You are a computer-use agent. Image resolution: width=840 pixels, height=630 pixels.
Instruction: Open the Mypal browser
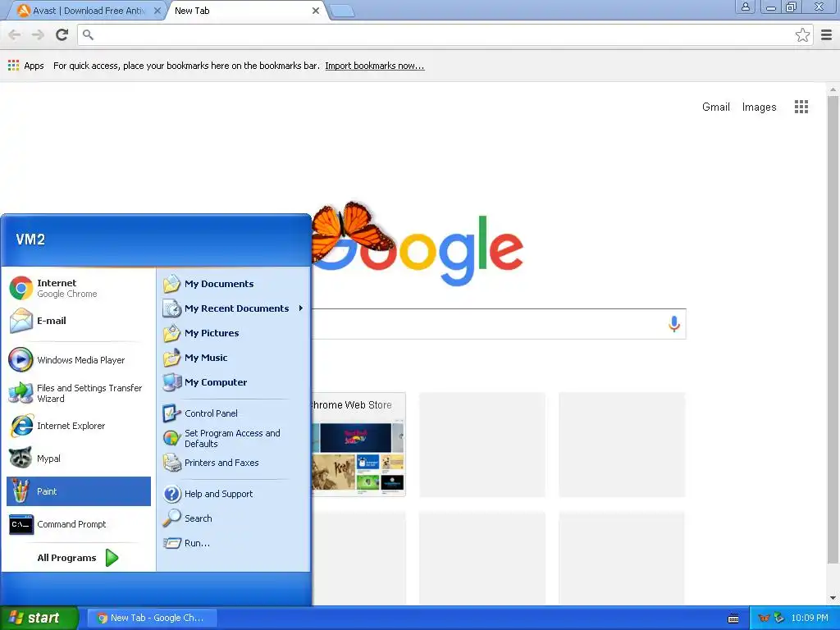79,459
